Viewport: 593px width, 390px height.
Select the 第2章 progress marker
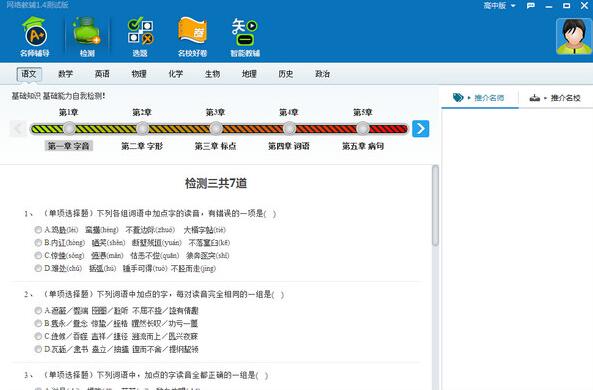(143, 129)
